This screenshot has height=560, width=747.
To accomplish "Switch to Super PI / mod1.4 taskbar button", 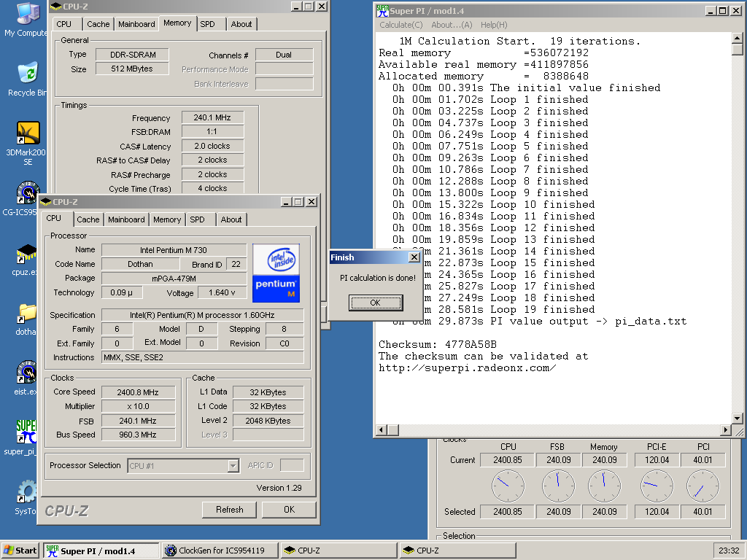I will click(101, 551).
